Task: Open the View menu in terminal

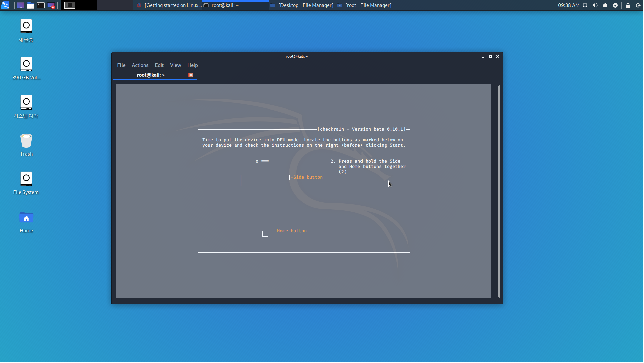Action: 175,65
